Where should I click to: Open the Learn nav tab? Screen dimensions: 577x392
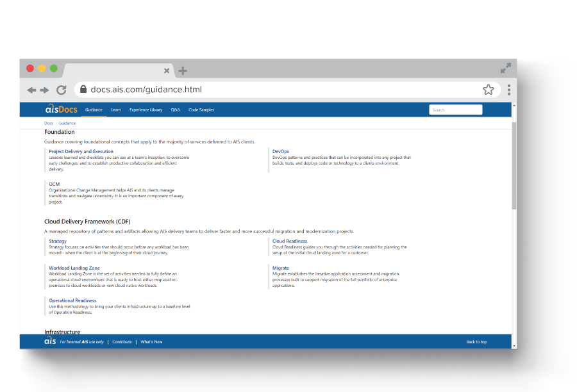[x=116, y=110]
